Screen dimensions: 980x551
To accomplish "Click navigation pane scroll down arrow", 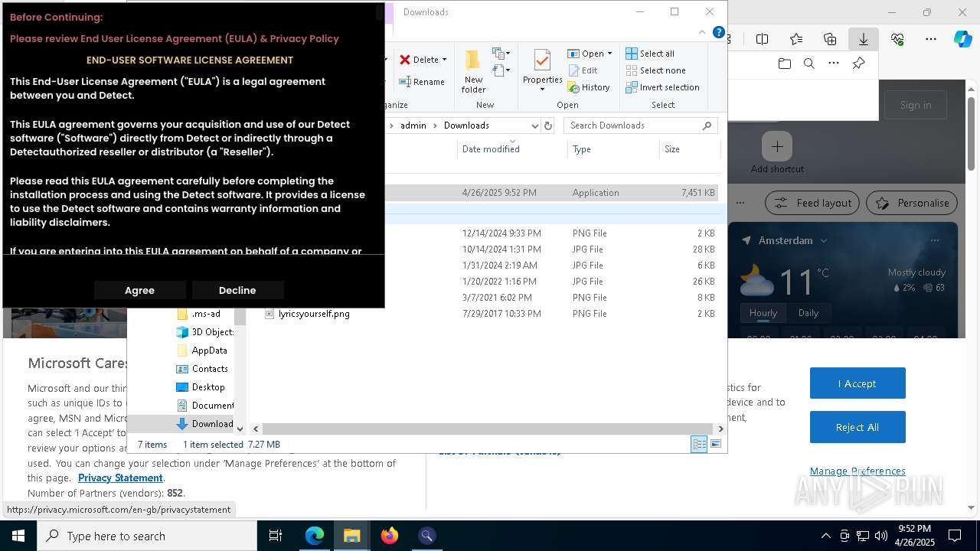I will (x=240, y=429).
